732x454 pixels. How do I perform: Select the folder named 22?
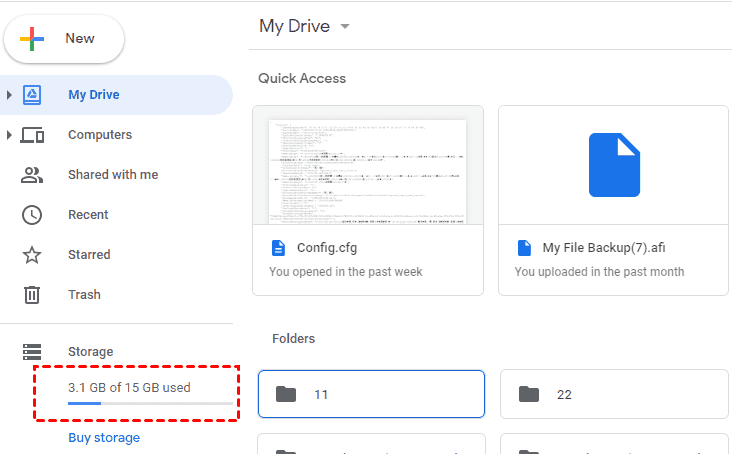point(614,394)
